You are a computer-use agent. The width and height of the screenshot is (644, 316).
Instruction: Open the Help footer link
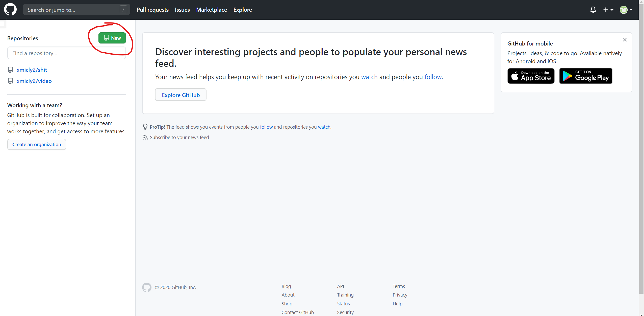click(x=397, y=304)
